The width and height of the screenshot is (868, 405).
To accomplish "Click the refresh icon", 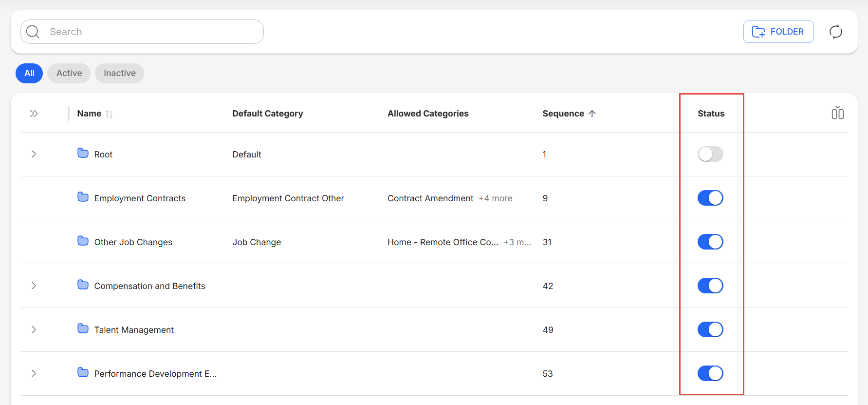I will pyautogui.click(x=835, y=32).
